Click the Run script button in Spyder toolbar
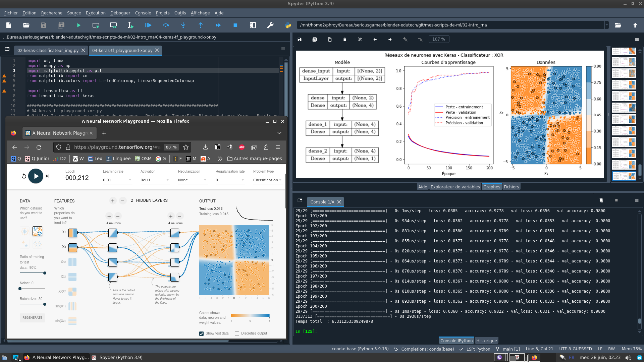 pyautogui.click(x=78, y=25)
